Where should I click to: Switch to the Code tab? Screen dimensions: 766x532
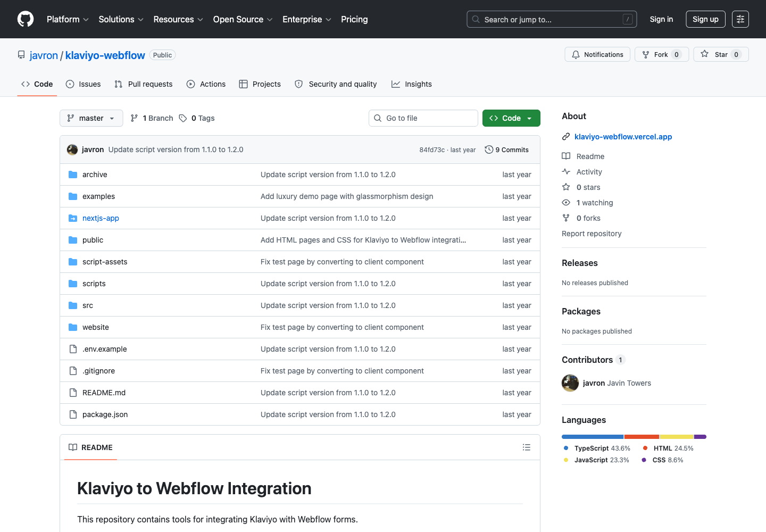[x=37, y=84]
